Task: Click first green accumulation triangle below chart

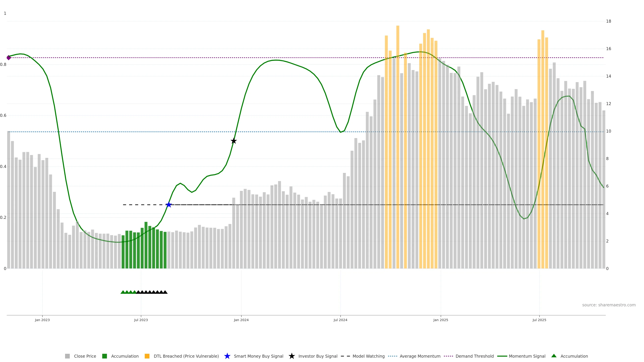Action: click(x=123, y=292)
